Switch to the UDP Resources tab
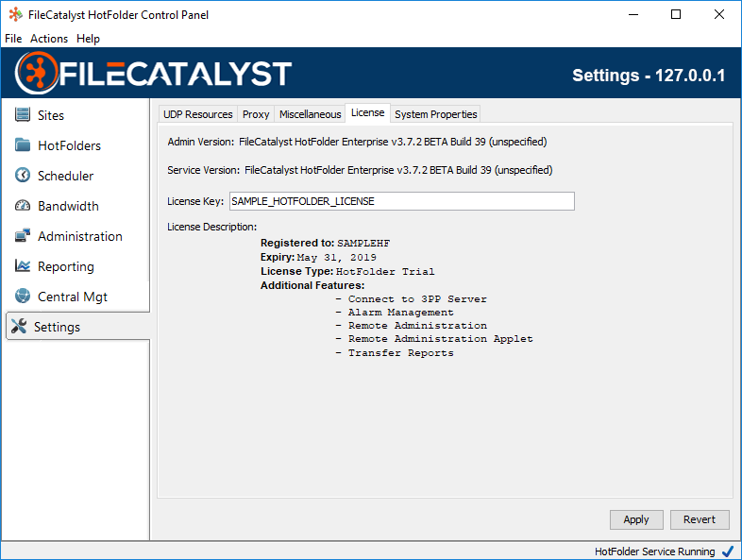Image resolution: width=742 pixels, height=560 pixels. [198, 114]
